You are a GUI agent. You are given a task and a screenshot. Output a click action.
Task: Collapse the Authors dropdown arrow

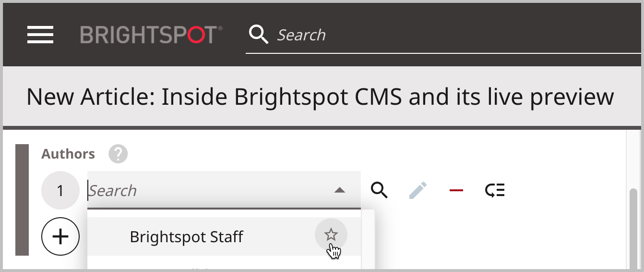click(340, 190)
